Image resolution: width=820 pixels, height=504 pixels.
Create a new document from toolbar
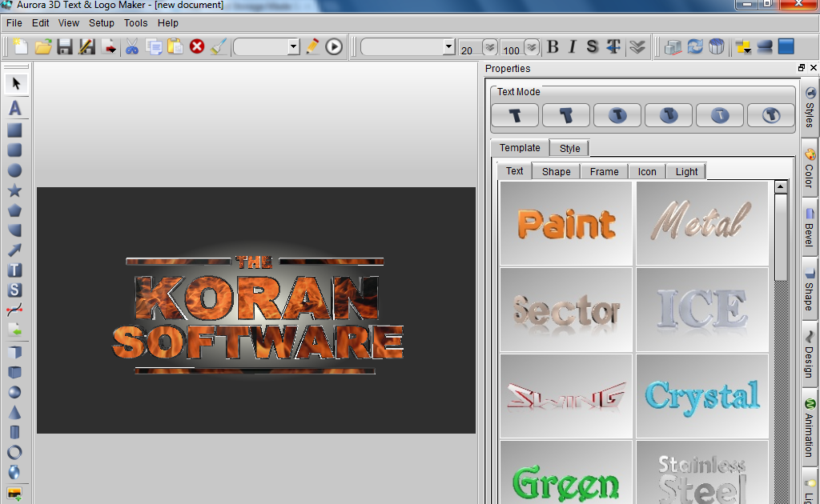20,46
